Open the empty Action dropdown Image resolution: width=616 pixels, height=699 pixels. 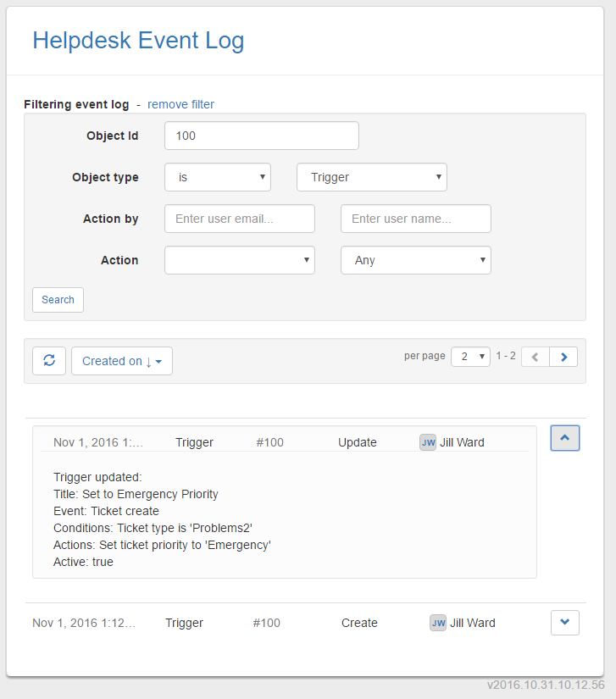coord(240,260)
